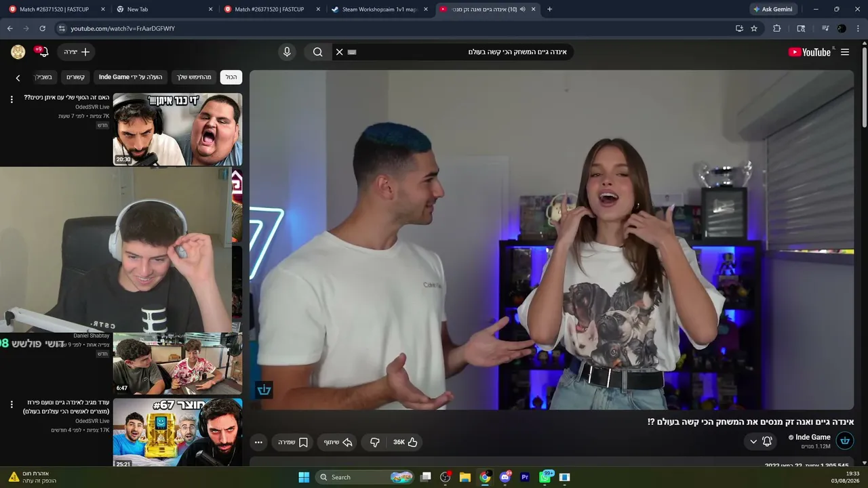Bookmark this page with the star icon
The width and height of the screenshot is (868, 488).
pos(754,28)
